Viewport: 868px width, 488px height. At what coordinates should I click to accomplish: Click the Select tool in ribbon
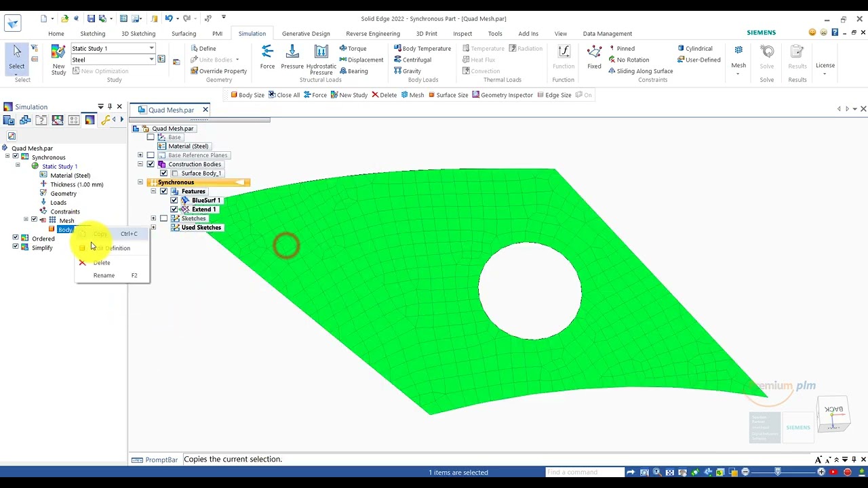[x=16, y=58]
